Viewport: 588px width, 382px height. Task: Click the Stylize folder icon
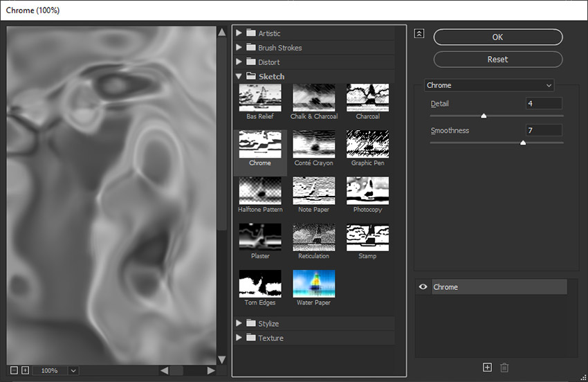251,322
